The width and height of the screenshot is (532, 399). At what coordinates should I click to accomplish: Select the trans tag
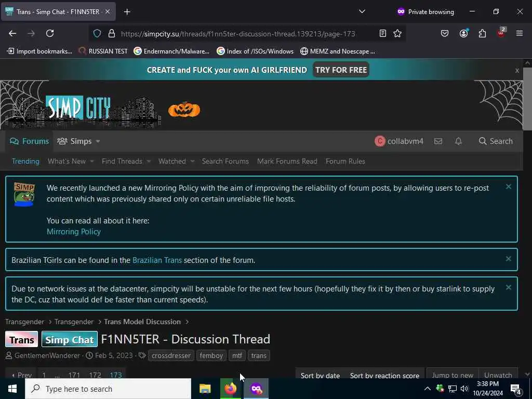point(259,355)
